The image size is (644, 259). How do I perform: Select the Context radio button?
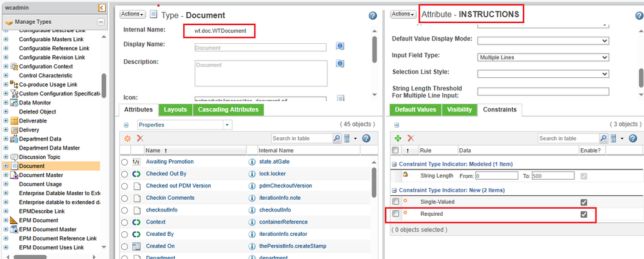point(124,222)
